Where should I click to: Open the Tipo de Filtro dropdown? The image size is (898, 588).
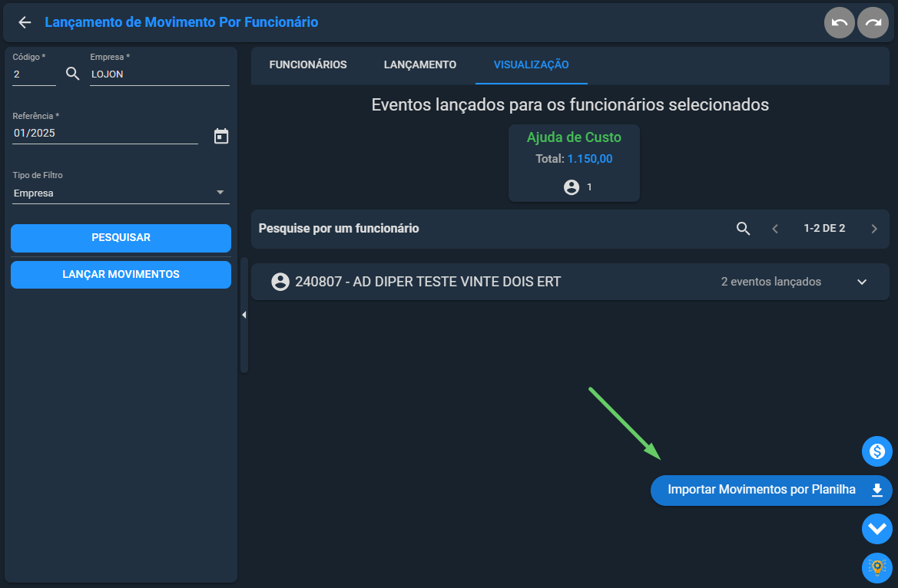(x=121, y=193)
